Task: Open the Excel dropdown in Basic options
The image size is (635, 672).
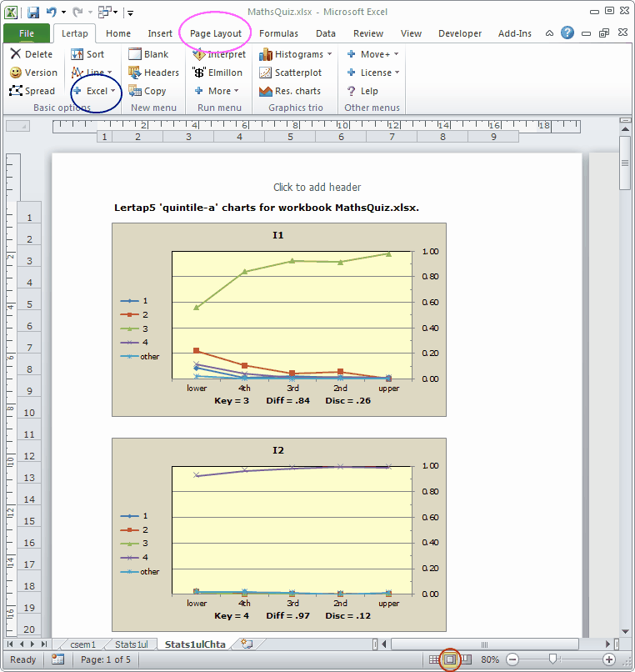Action: pyautogui.click(x=95, y=91)
